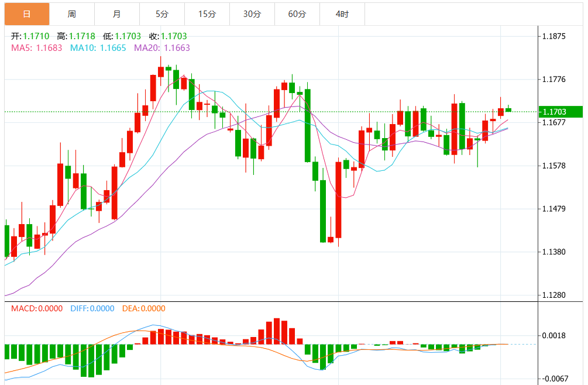Click the 开 1.1710 open price readout

[x=30, y=36]
